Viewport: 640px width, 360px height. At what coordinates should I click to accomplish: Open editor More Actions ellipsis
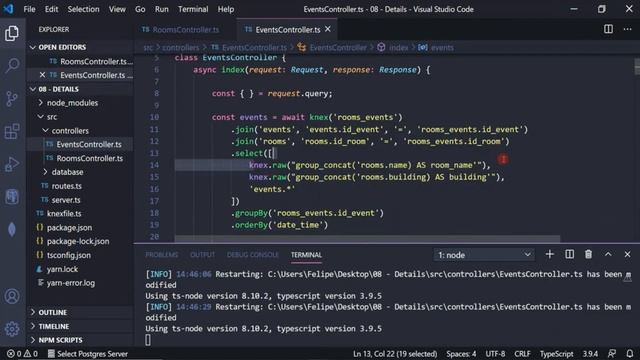tap(627, 29)
